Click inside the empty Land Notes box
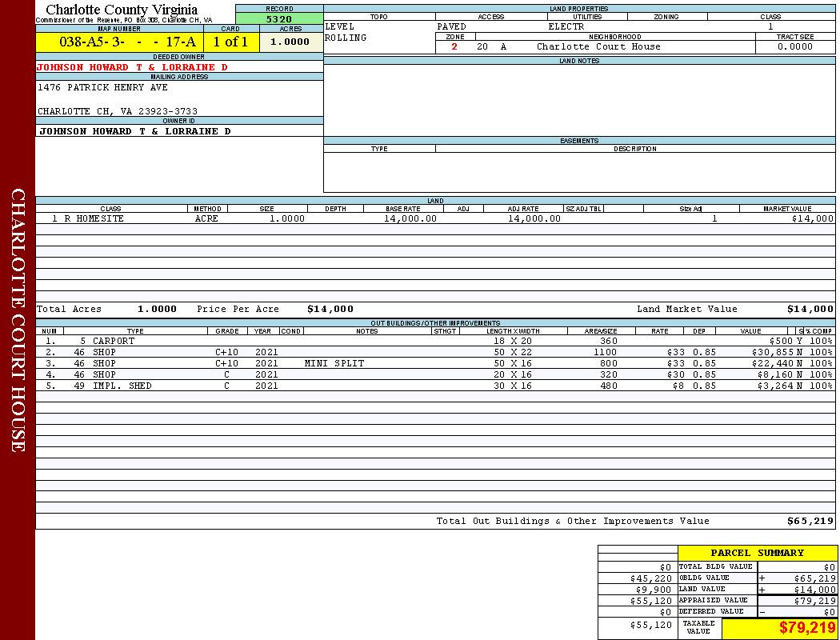 coord(579,100)
